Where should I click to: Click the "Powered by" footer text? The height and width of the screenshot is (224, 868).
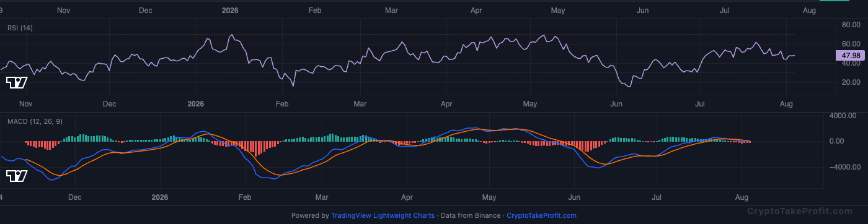coord(310,215)
